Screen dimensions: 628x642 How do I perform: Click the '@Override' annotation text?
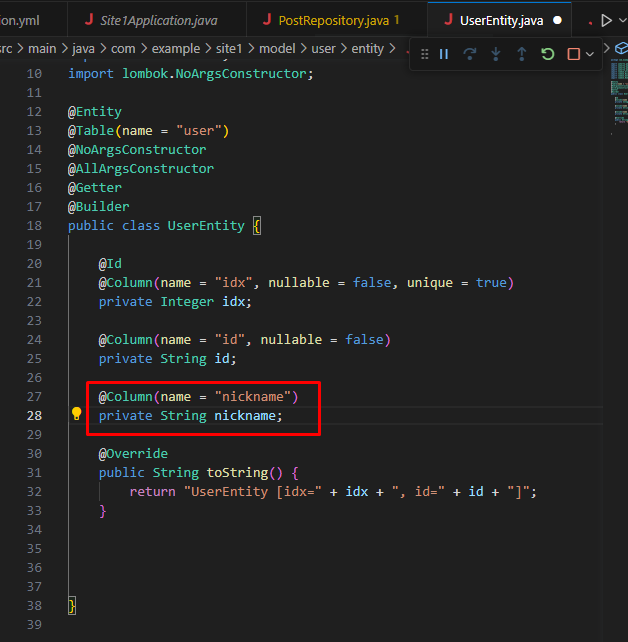click(133, 454)
